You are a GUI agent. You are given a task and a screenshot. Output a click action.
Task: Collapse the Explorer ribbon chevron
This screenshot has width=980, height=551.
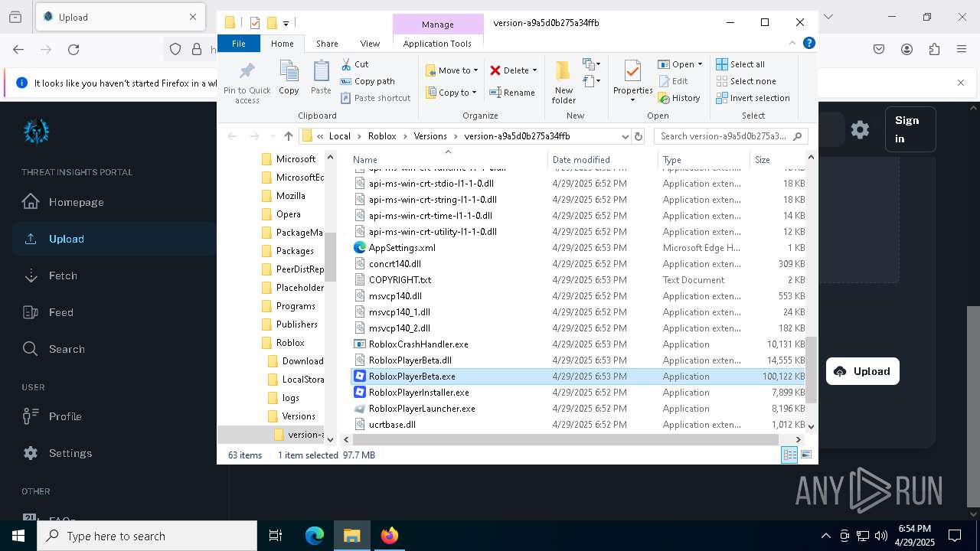(x=792, y=44)
